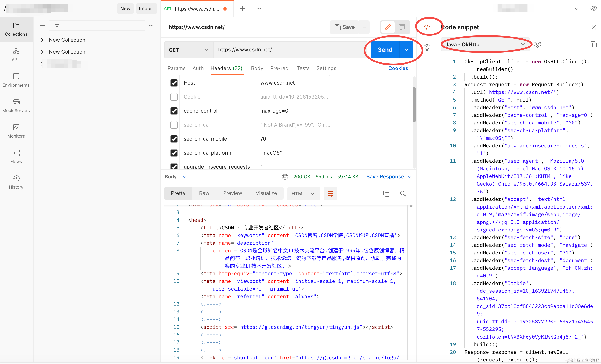Image resolution: width=601 pixels, height=364 pixels.
Task: Open code snippet settings gear
Action: point(537,44)
